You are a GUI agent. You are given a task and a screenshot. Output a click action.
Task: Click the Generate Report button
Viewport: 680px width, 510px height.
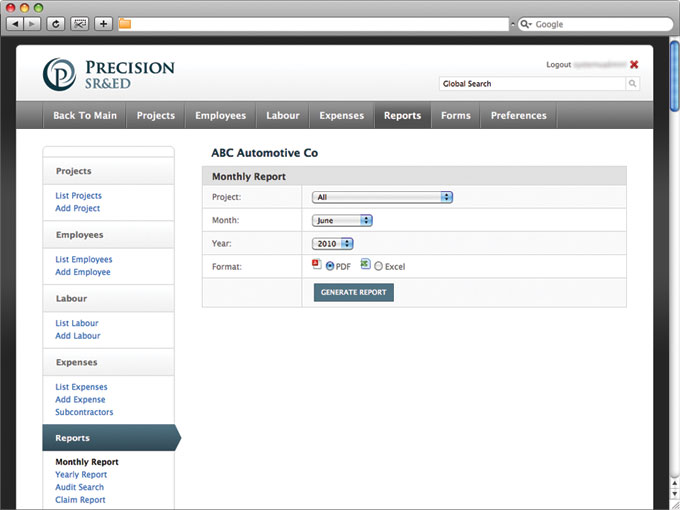pyautogui.click(x=354, y=292)
